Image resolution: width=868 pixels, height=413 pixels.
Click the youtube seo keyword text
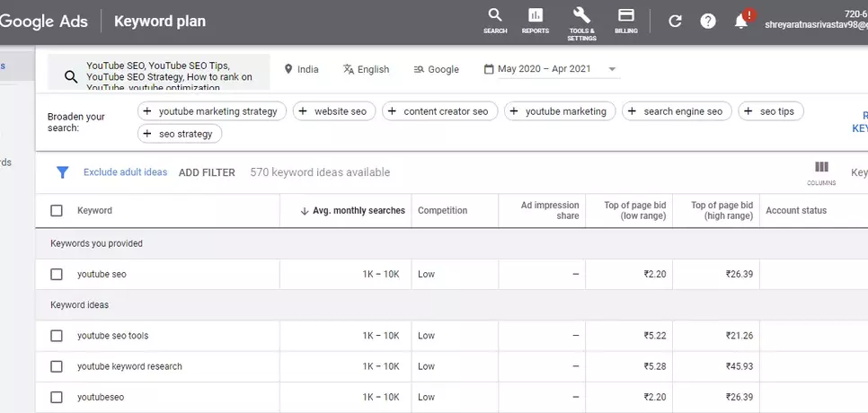click(x=102, y=274)
